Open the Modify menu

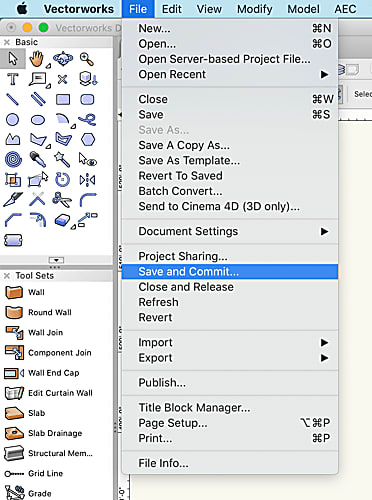point(254,9)
